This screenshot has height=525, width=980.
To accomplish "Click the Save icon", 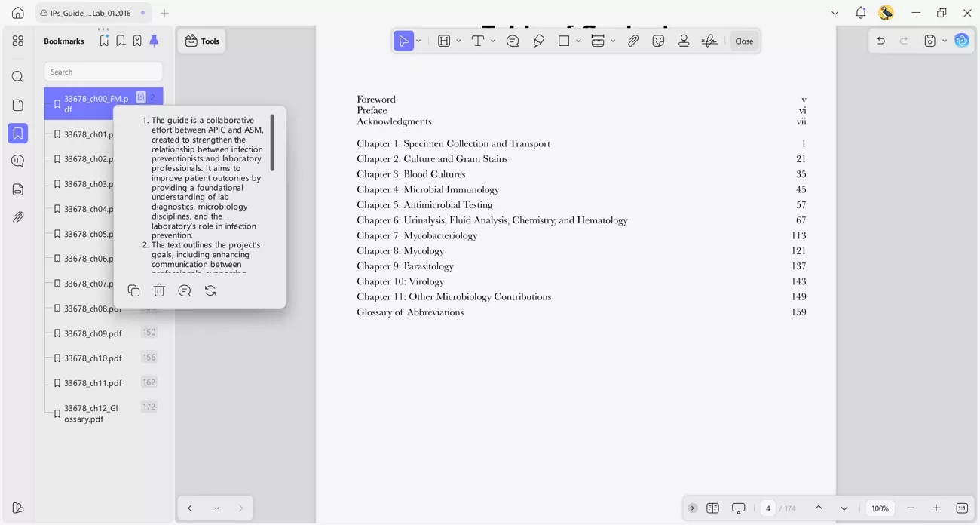I will click(x=930, y=41).
